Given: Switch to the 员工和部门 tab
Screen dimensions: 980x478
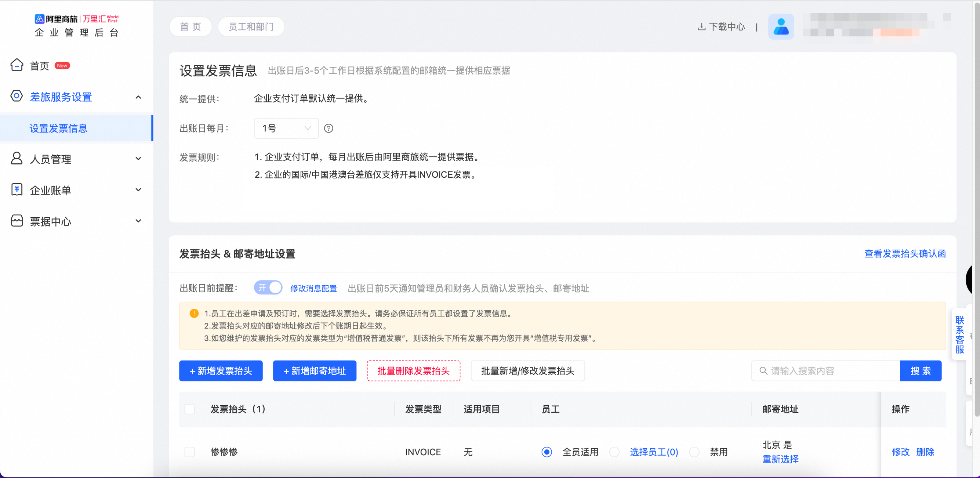Looking at the screenshot, I should coord(251,27).
